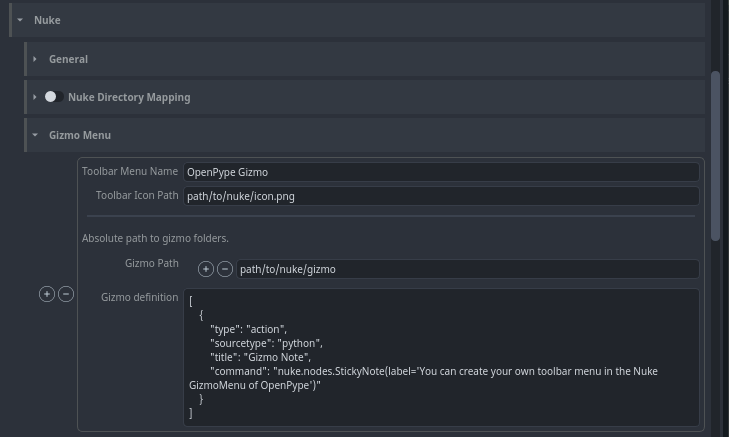729x437 pixels.
Task: Expand the General section arrow
Action: pos(35,59)
